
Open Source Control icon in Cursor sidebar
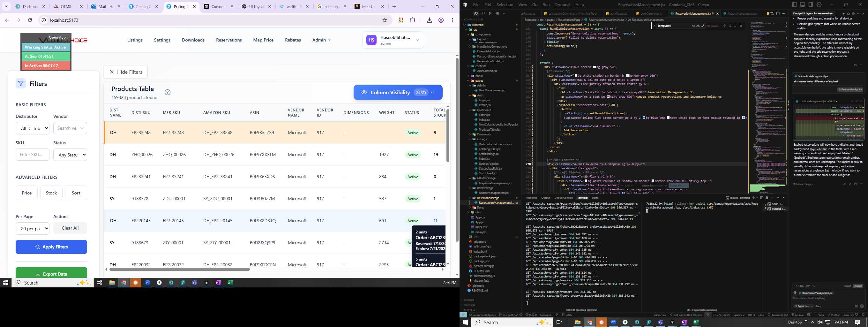point(490,13)
